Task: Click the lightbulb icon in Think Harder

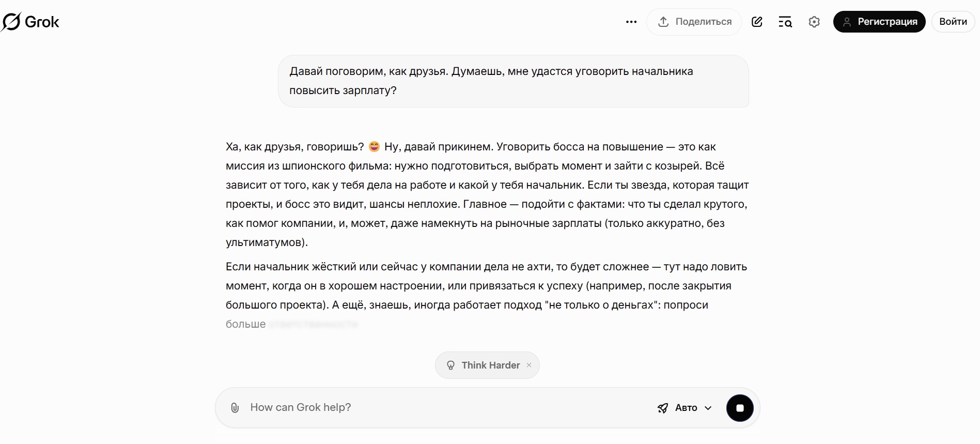Action: point(450,365)
